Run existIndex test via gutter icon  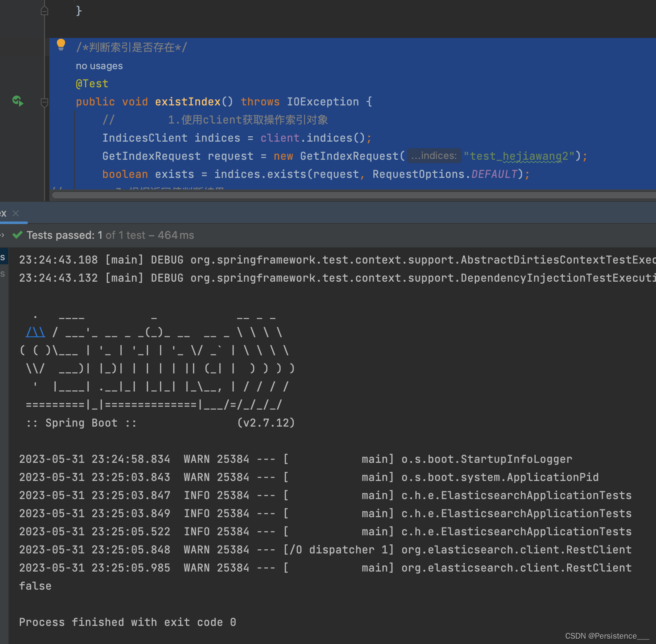click(x=18, y=101)
